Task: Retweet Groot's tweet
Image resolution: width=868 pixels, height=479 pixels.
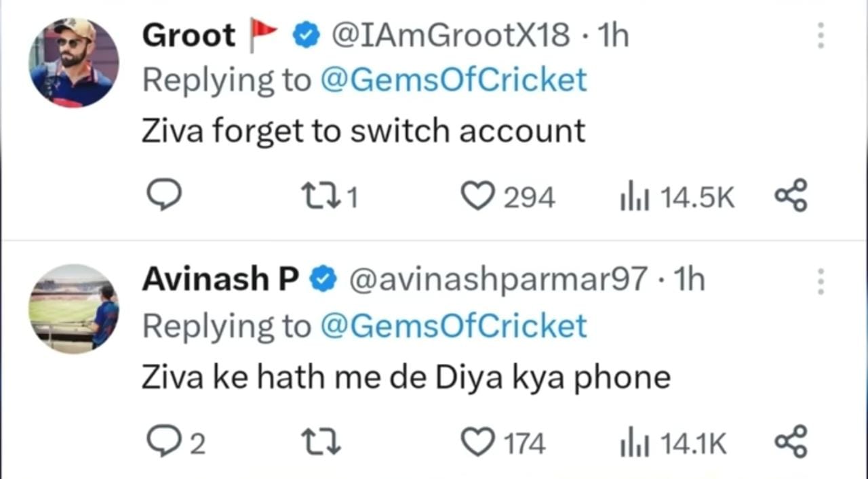Action: point(321,197)
